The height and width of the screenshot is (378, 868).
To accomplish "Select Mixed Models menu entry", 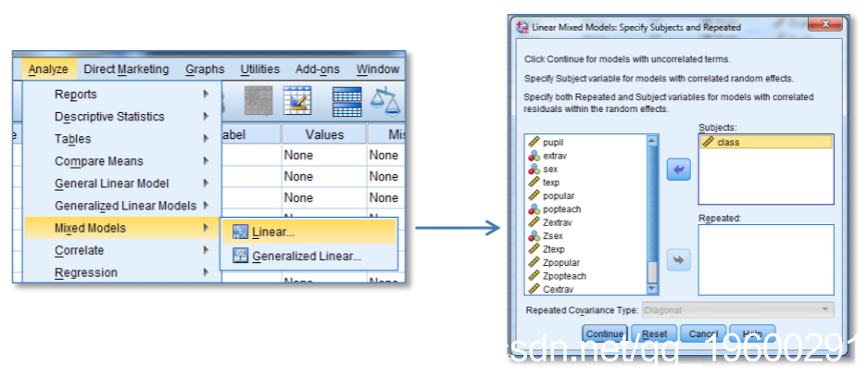I will coord(121,228).
